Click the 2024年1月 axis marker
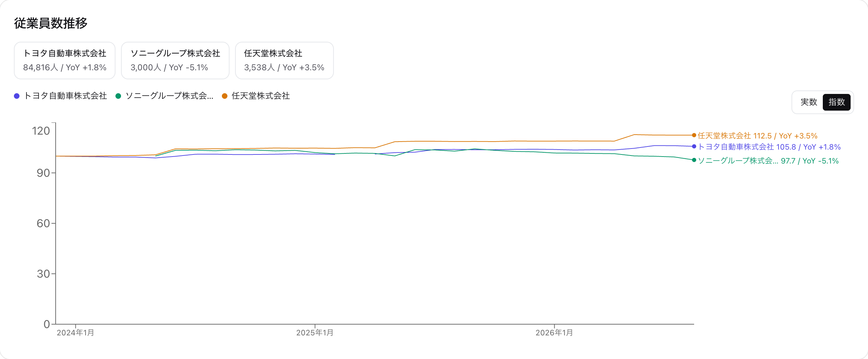Screen dimensions: 868x359 click(75, 333)
